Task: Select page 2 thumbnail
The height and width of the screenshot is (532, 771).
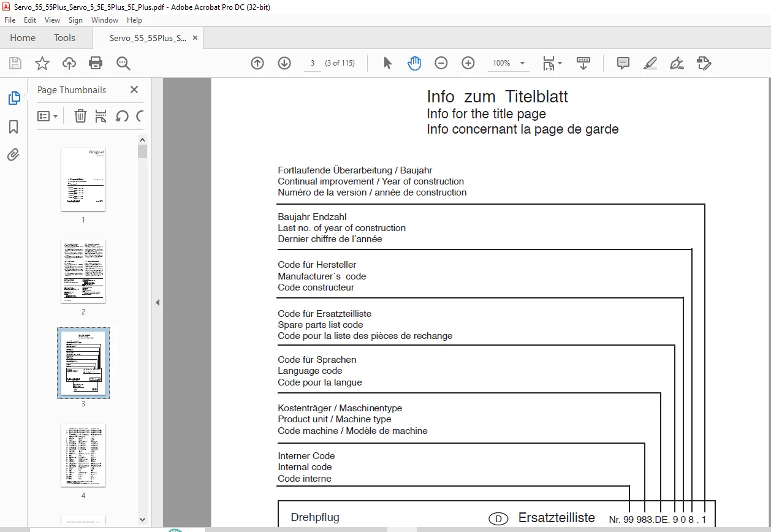Action: 83,271
